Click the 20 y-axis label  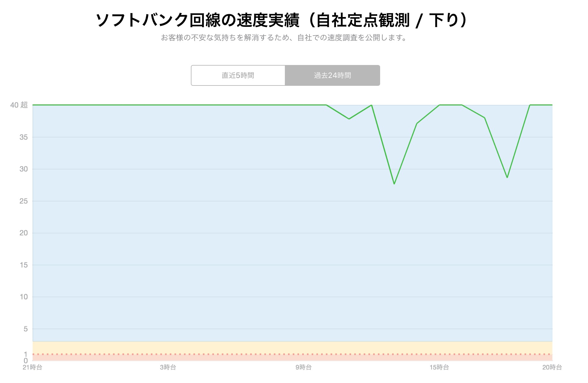pos(24,233)
